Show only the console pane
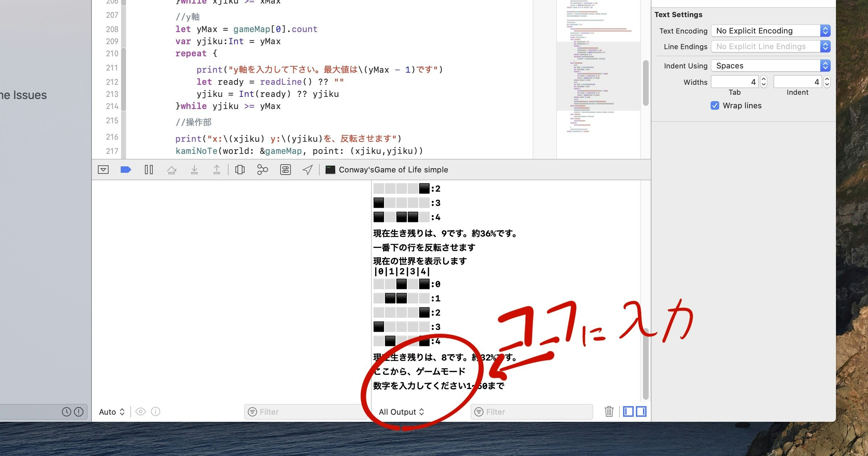 (x=641, y=411)
